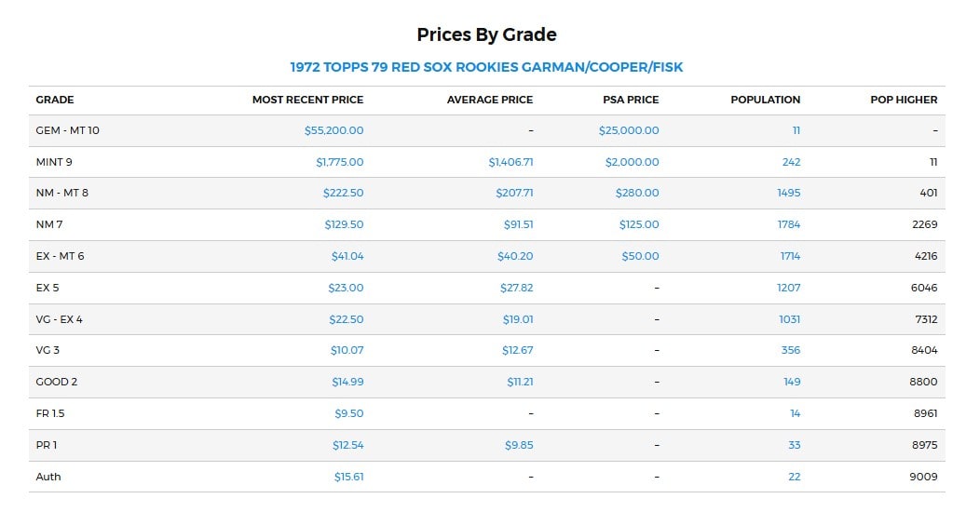The height and width of the screenshot is (512, 980).
Task: Open the PR 1 average price $9.85
Action: coord(520,445)
